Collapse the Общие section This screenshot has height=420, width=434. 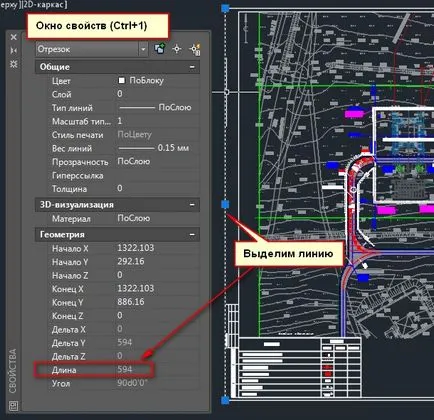coord(192,67)
